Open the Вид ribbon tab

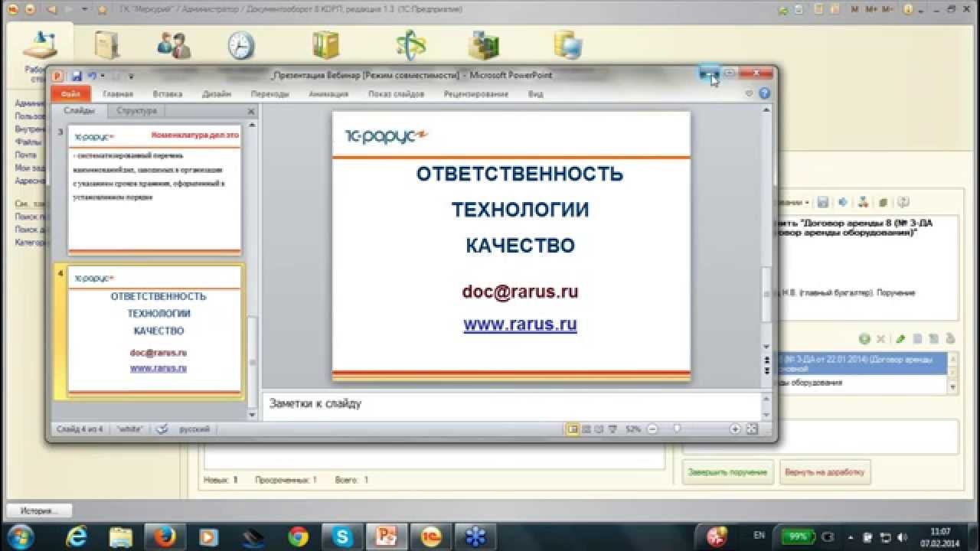[536, 94]
